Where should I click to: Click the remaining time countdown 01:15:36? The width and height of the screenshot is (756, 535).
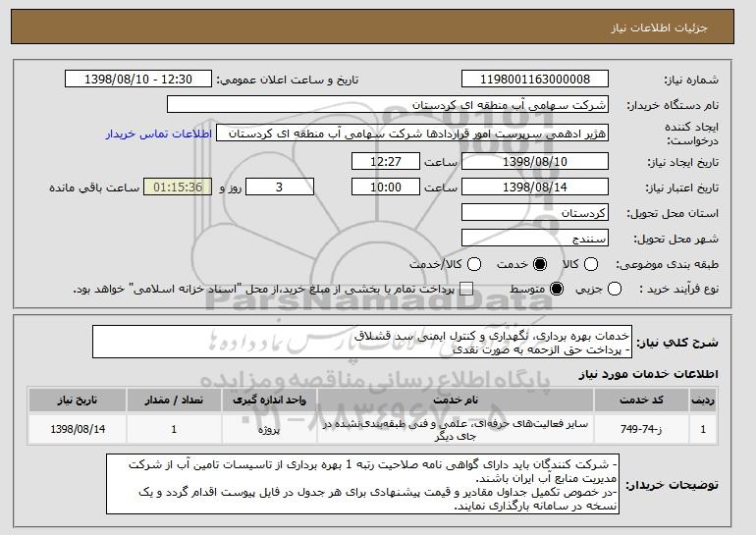tap(178, 187)
